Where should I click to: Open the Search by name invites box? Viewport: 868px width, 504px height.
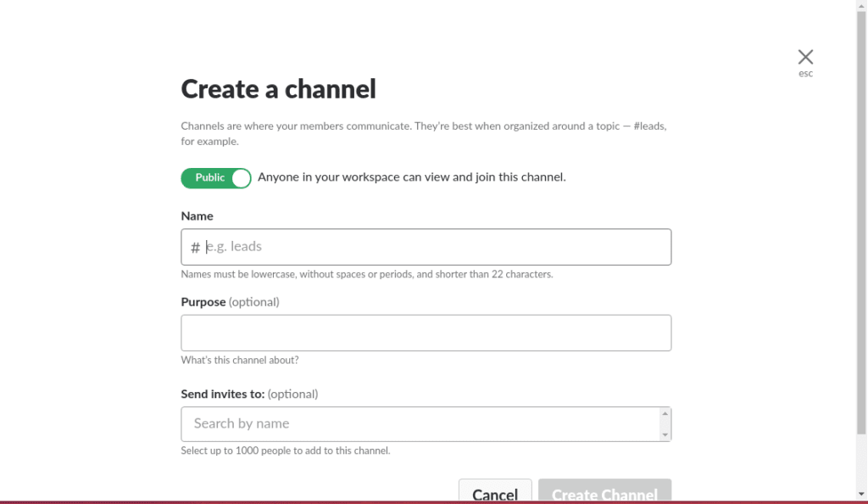(420, 423)
